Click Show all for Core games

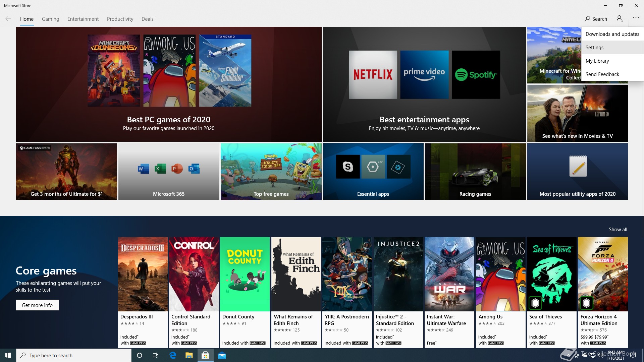click(618, 230)
